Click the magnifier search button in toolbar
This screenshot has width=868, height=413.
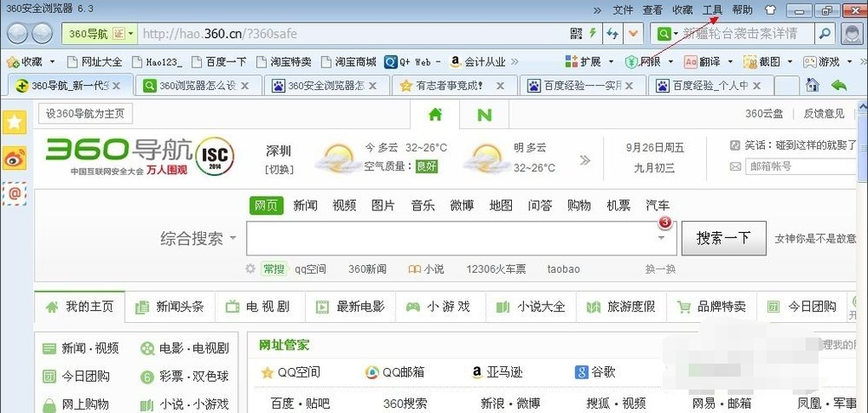point(825,34)
